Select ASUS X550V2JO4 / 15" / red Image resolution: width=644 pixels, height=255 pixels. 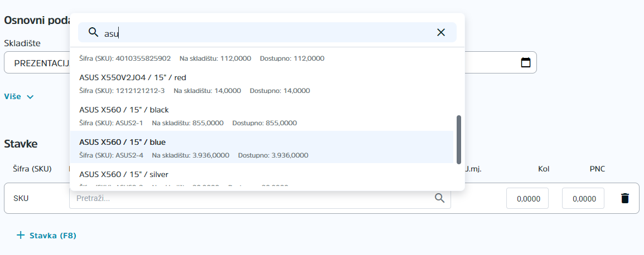(262, 82)
